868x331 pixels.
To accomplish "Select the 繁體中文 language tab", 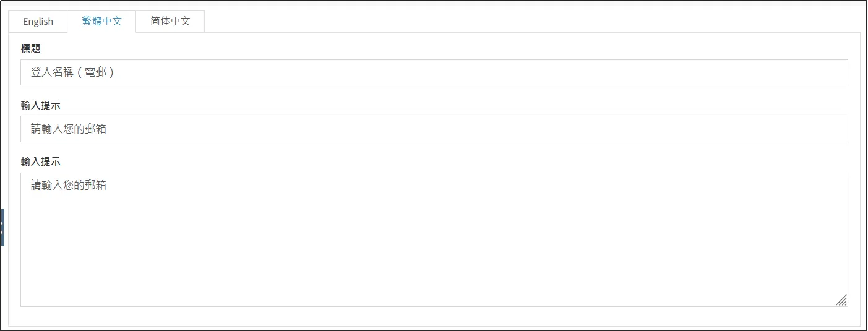I will [101, 22].
